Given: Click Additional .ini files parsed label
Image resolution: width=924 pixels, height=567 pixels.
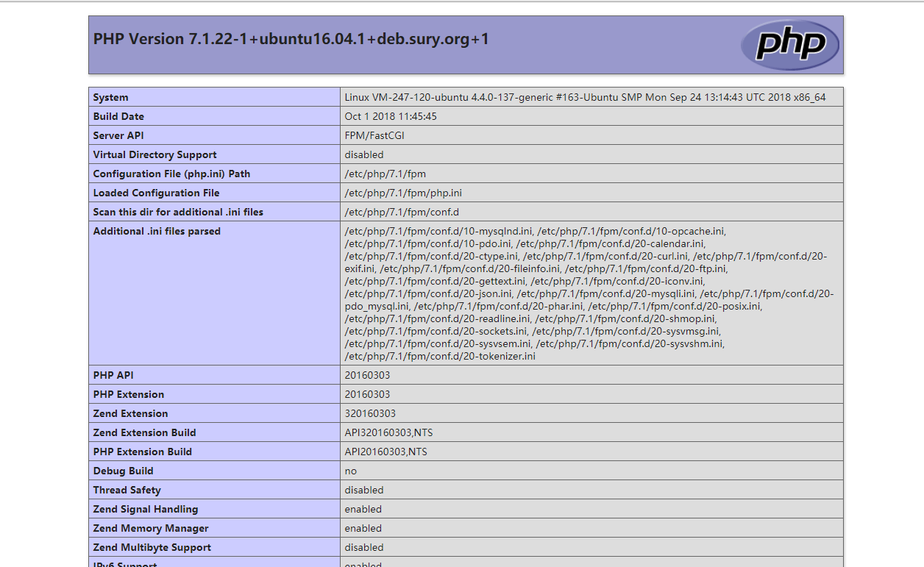Looking at the screenshot, I should click(x=157, y=231).
